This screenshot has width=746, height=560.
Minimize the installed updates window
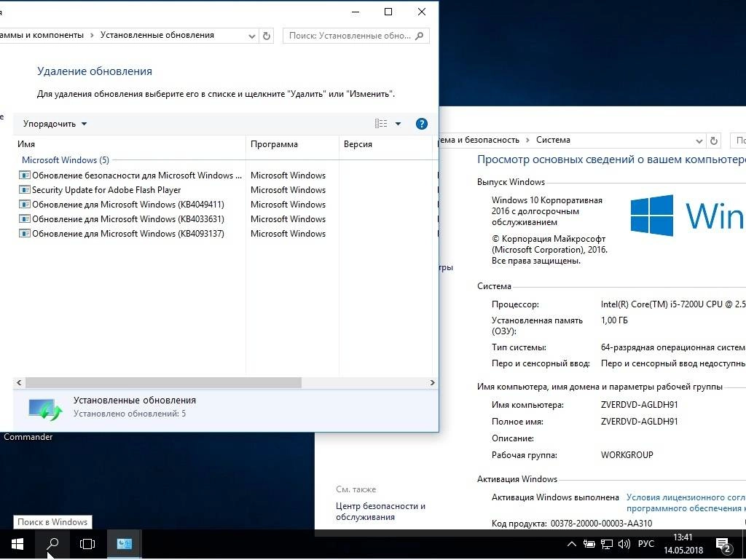tap(356, 12)
